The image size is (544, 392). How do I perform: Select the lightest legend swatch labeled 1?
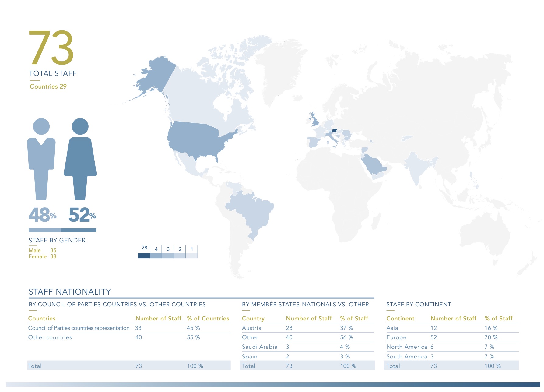(191, 256)
